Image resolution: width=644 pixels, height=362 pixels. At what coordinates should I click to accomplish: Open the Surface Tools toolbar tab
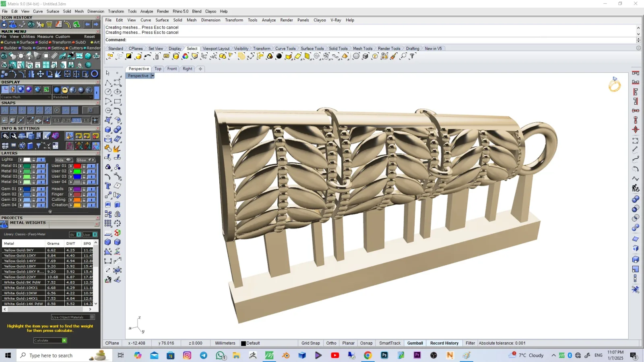pyautogui.click(x=312, y=49)
